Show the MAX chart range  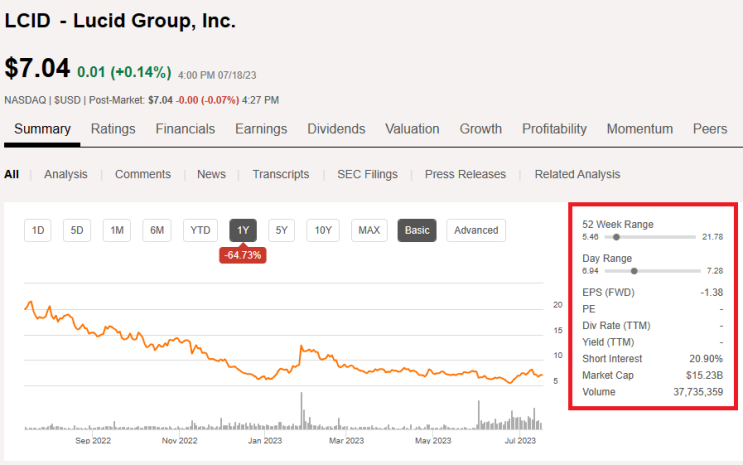[x=369, y=230]
